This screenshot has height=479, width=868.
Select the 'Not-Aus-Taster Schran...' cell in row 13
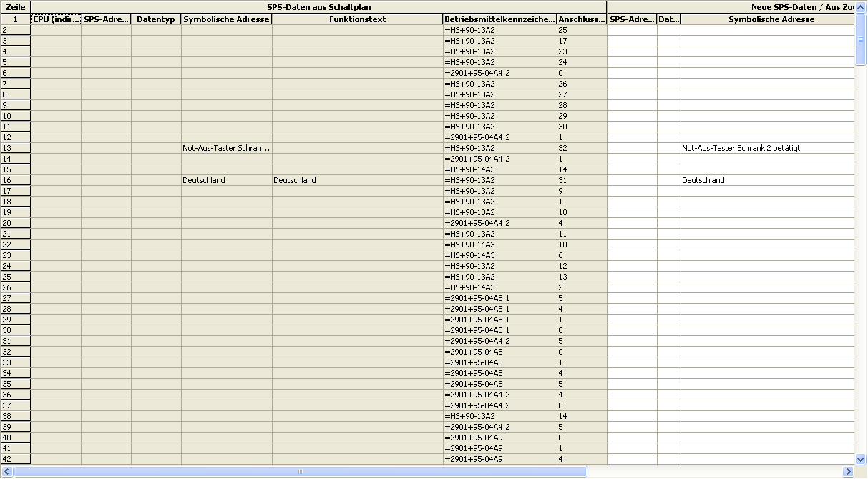pyautogui.click(x=226, y=148)
